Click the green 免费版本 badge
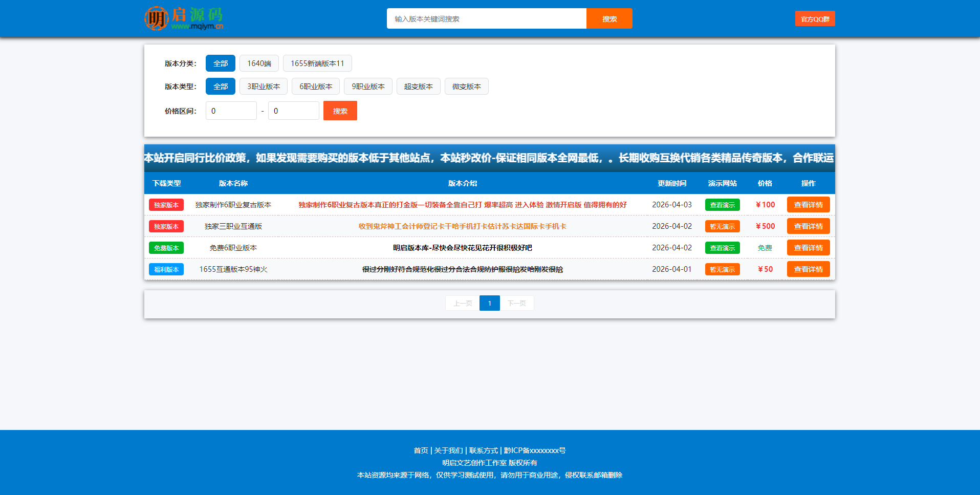The width and height of the screenshot is (980, 495). click(x=166, y=247)
